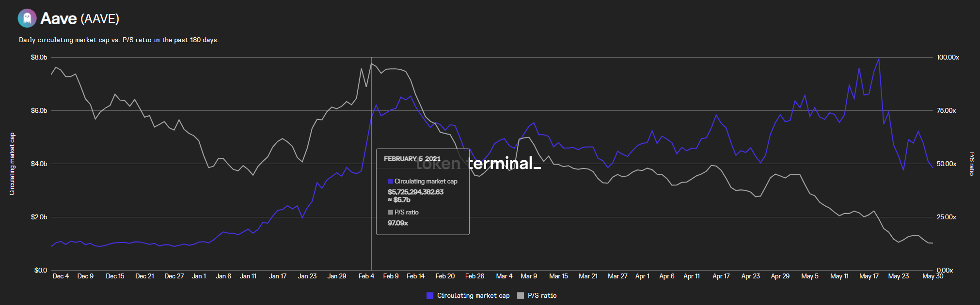Click the Feb 20 x-axis label
The image size is (980, 305).
pyautogui.click(x=445, y=276)
